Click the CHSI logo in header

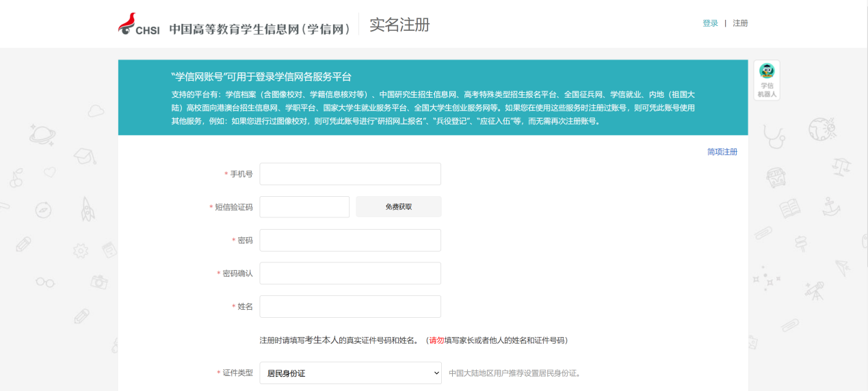[139, 24]
